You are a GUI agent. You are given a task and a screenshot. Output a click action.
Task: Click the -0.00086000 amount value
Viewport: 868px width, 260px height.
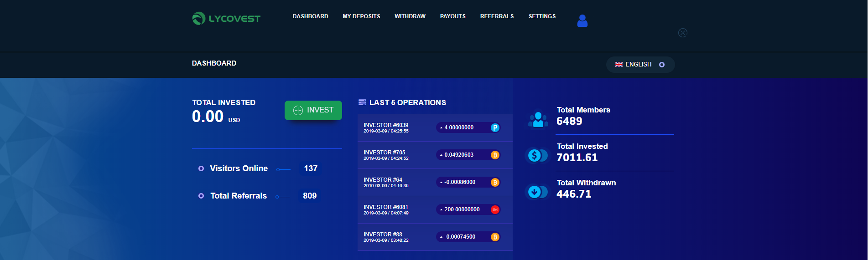pyautogui.click(x=460, y=182)
